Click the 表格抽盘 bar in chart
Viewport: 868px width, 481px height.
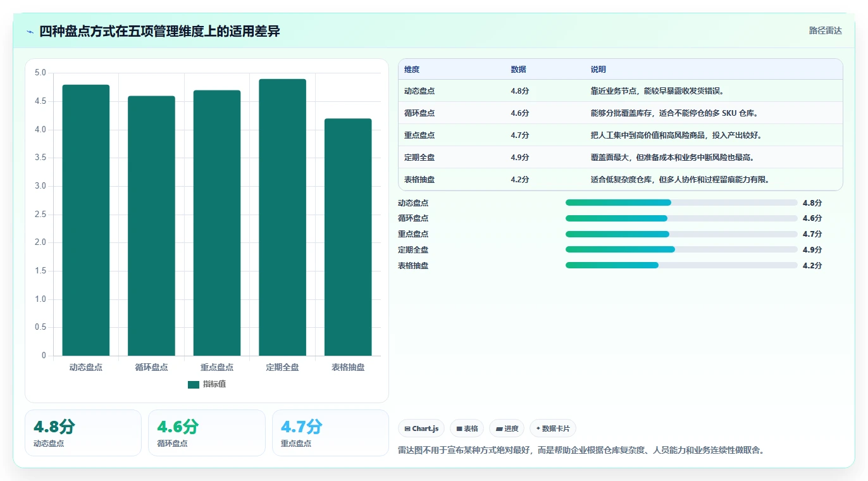point(348,237)
